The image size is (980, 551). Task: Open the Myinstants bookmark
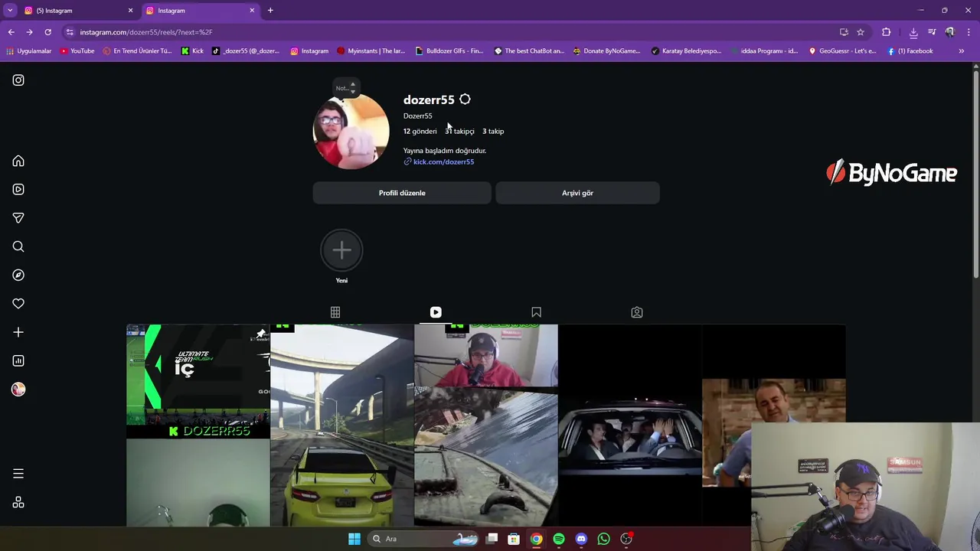coord(371,51)
